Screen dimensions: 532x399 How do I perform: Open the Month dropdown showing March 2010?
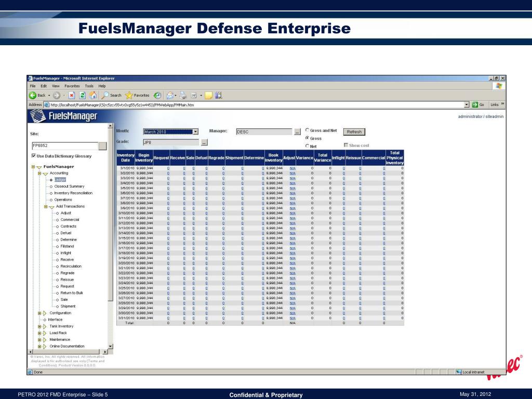click(x=170, y=131)
